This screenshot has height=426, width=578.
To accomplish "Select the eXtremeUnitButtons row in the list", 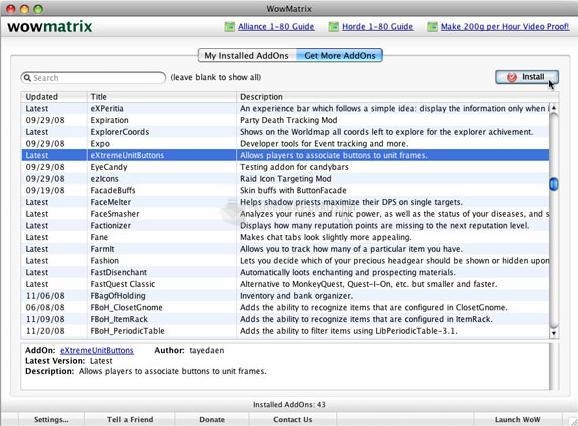I will tap(285, 155).
